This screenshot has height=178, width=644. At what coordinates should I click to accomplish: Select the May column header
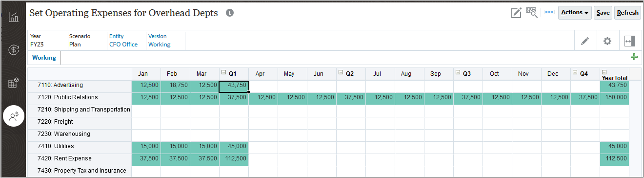292,74
